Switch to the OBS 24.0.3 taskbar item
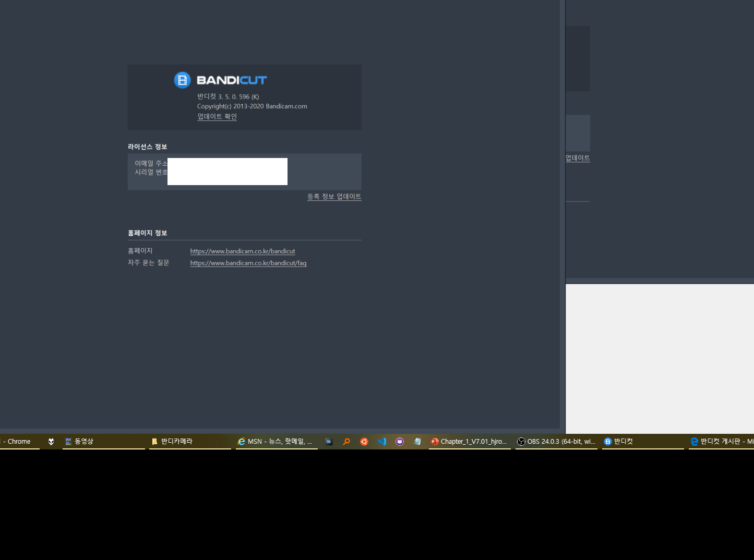 pos(556,442)
